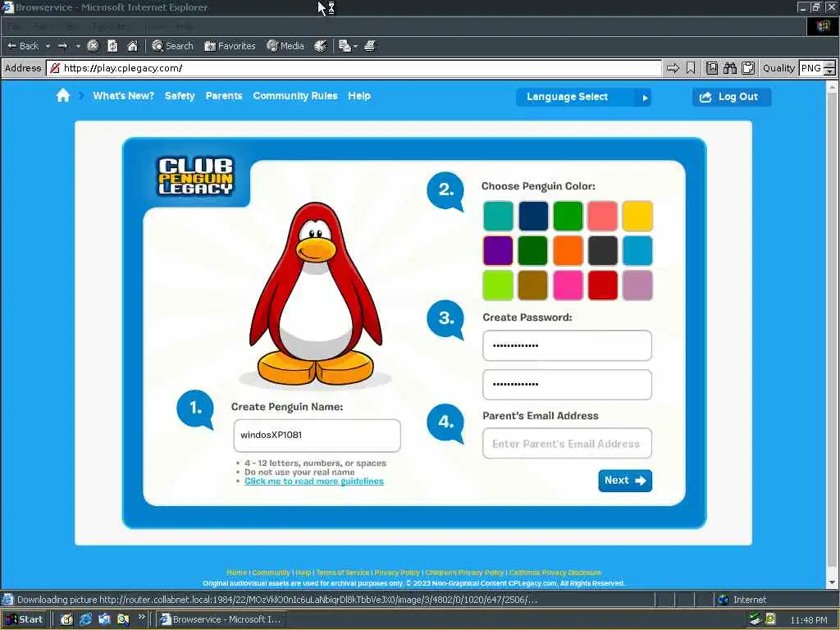Image resolution: width=840 pixels, height=630 pixels.
Task: Click the Browservice taskbar button
Action: 221,619
